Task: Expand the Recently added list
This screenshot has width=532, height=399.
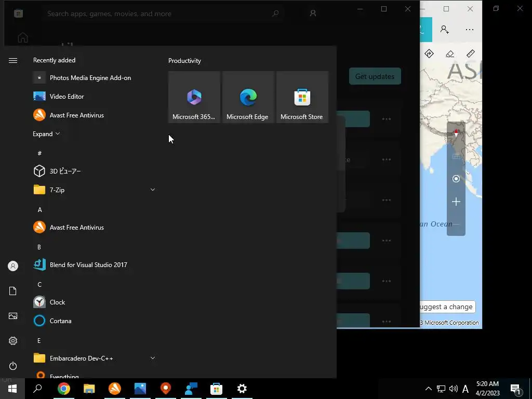Action: 46,134
